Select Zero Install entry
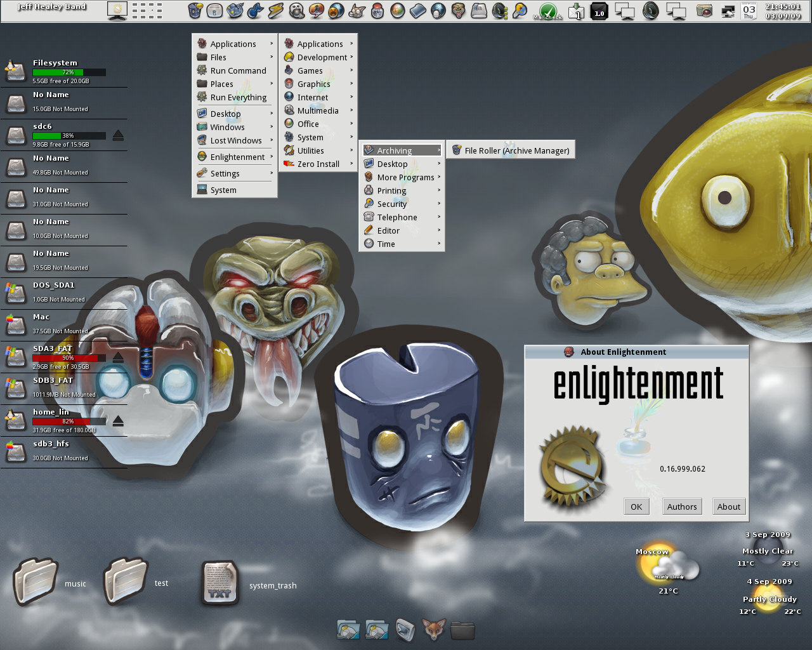812x650 pixels. (x=318, y=164)
